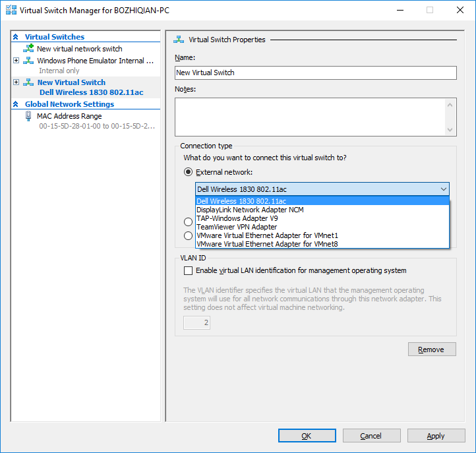Select the radio button beside TAP-Windows Adapter
Viewport: 476px width, 453px height.
point(188,222)
